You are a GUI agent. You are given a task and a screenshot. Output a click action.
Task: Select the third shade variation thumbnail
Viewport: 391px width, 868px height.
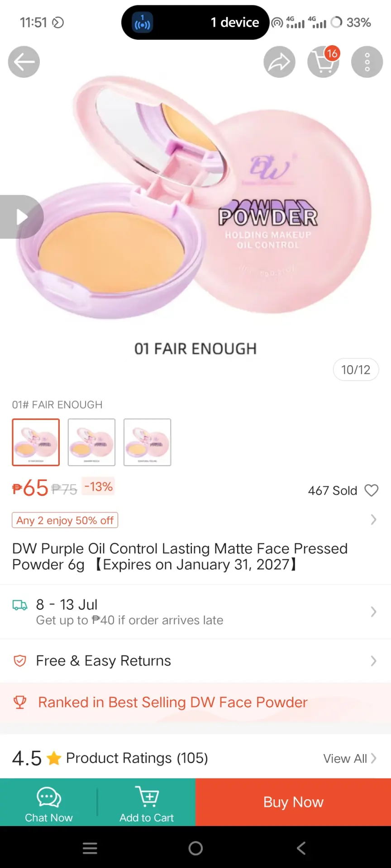tap(147, 442)
